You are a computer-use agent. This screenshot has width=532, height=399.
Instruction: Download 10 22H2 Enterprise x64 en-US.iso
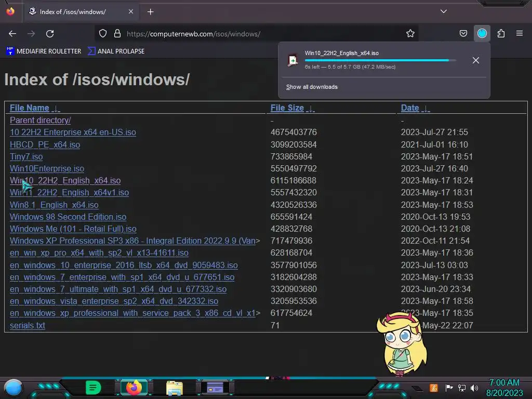click(x=73, y=132)
